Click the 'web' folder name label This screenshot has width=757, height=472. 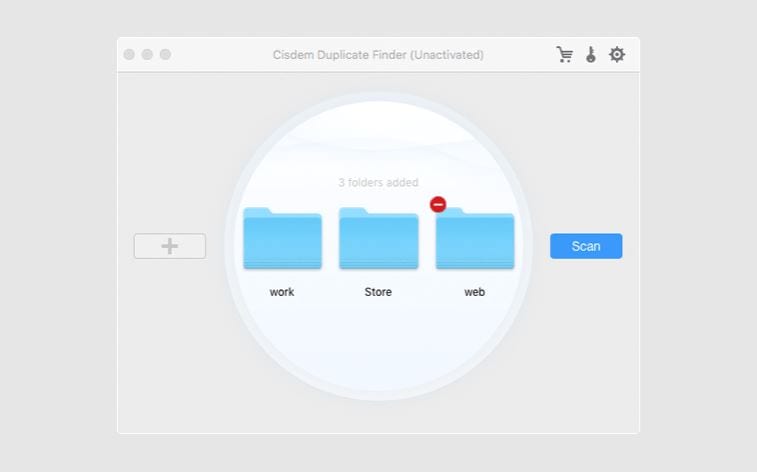(475, 292)
